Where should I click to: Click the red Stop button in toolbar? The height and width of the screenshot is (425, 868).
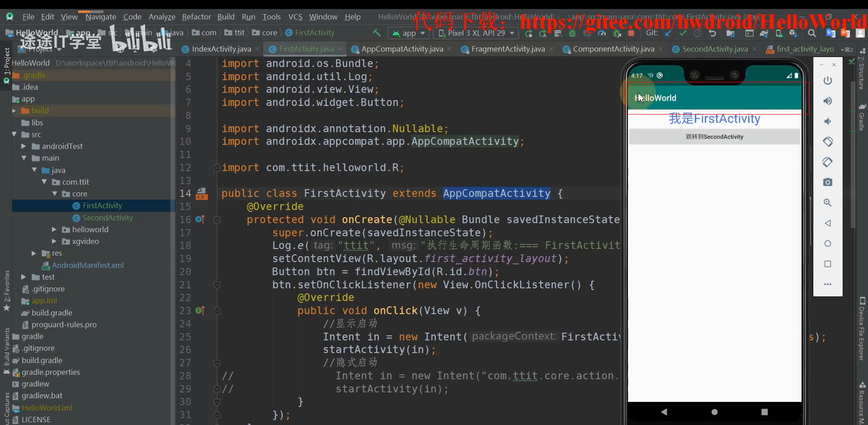point(631,33)
